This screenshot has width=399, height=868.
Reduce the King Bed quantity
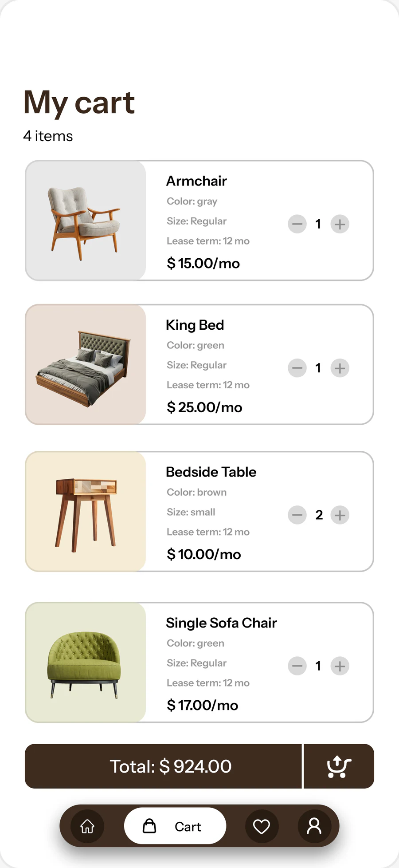(x=297, y=368)
